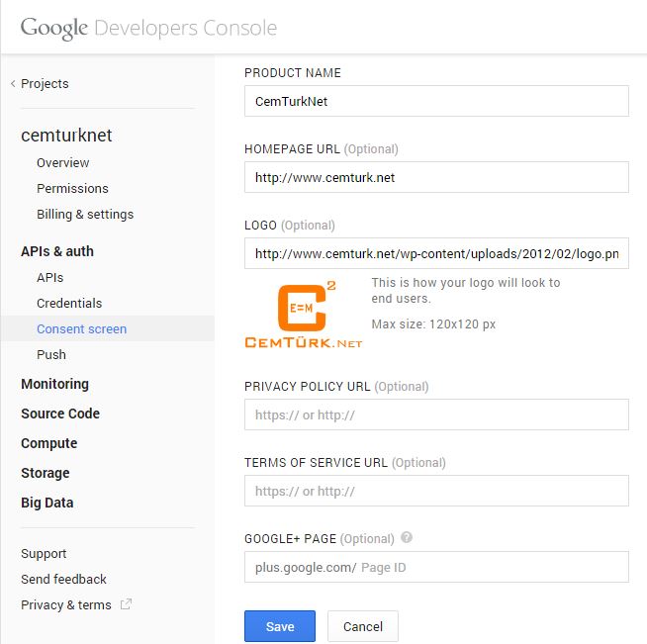
Task: Open the Billing & settings page
Action: (x=85, y=214)
